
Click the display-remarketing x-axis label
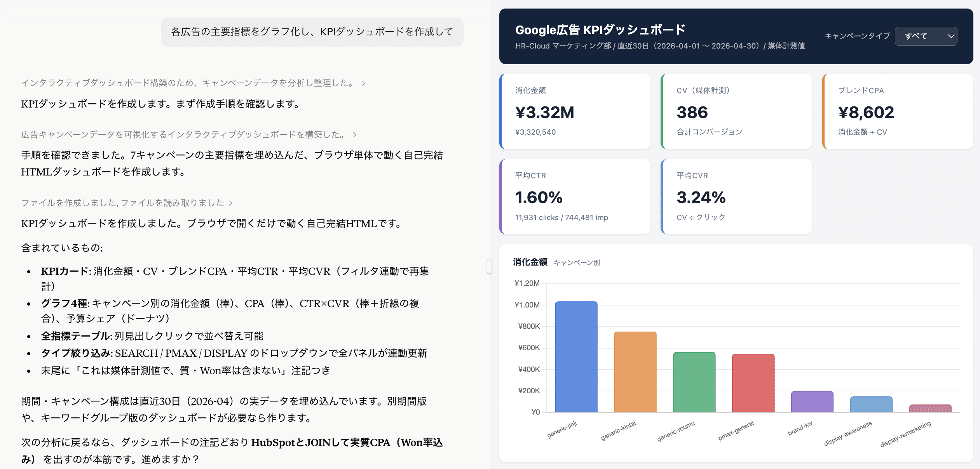[x=906, y=434]
